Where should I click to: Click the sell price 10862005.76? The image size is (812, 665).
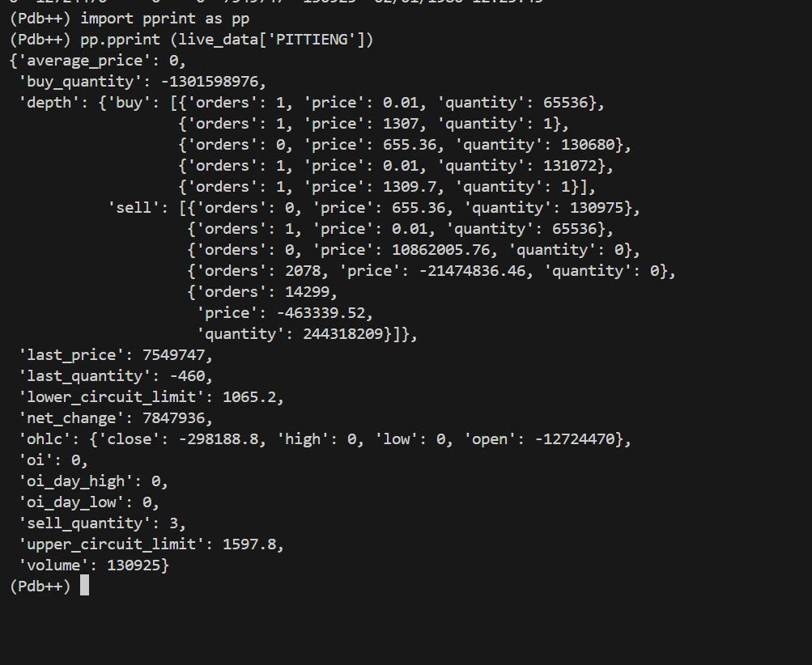tap(440, 250)
